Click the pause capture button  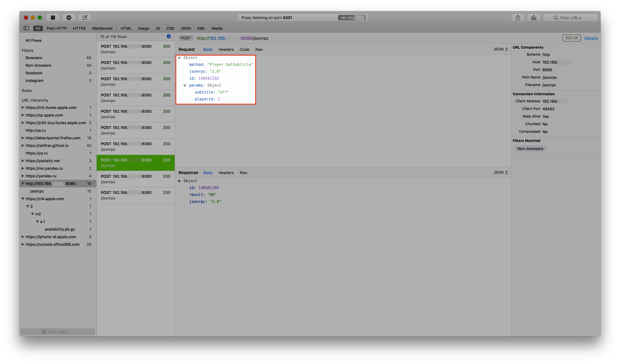[x=69, y=17]
